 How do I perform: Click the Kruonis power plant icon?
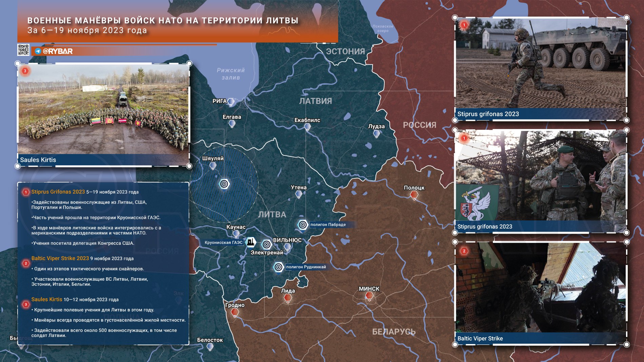point(250,242)
